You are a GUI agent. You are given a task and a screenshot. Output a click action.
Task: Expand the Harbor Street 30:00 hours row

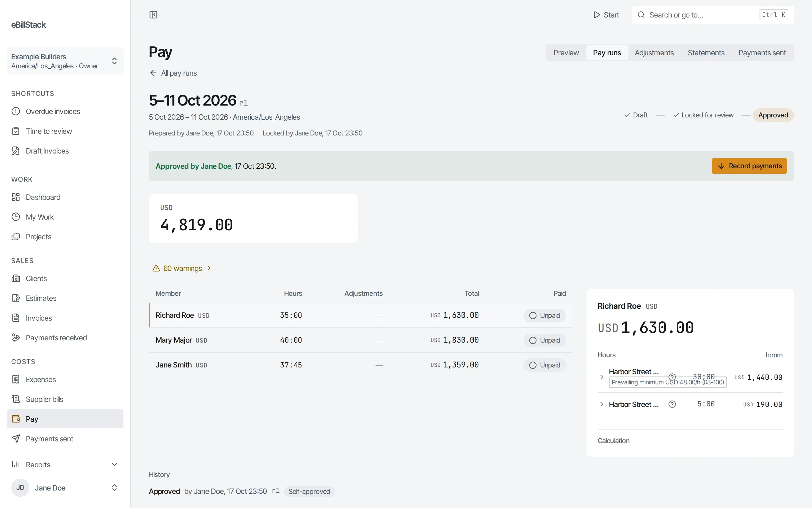point(602,377)
